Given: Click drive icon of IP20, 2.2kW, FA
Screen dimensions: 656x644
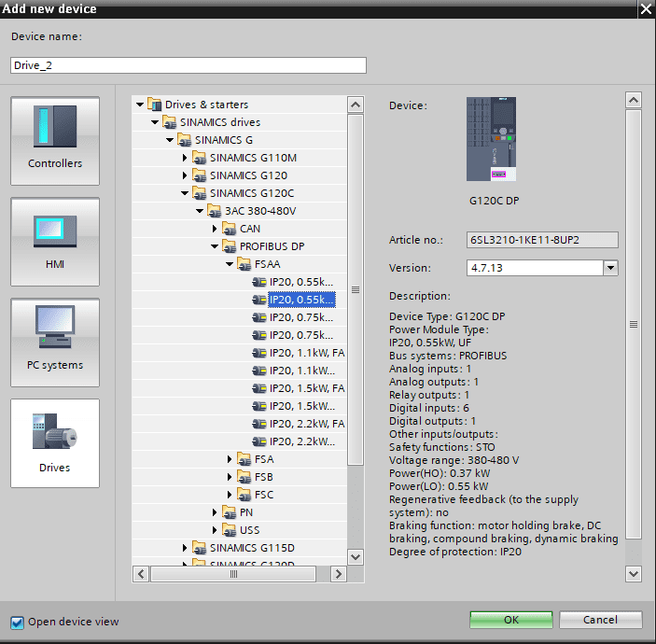Looking at the screenshot, I should 259,424.
